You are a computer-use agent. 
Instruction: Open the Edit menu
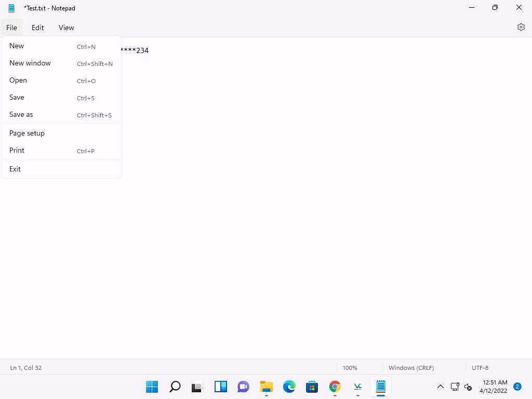37,28
